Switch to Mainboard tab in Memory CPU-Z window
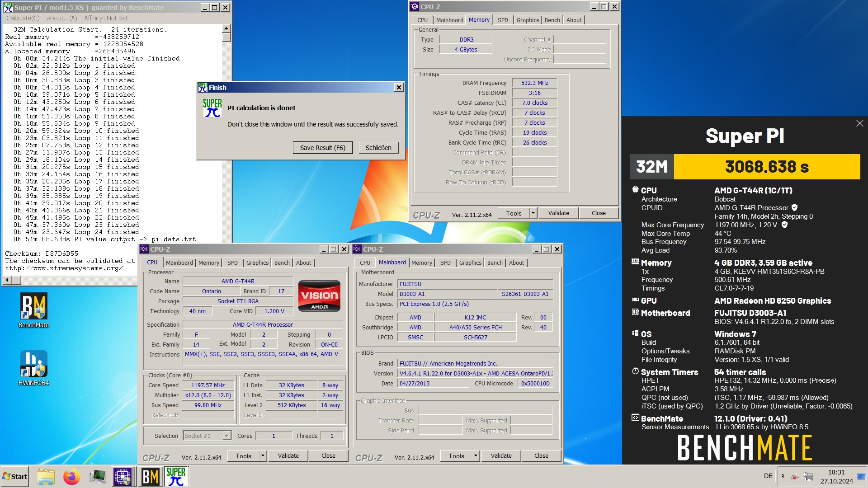This screenshot has height=488, width=868. tap(449, 20)
